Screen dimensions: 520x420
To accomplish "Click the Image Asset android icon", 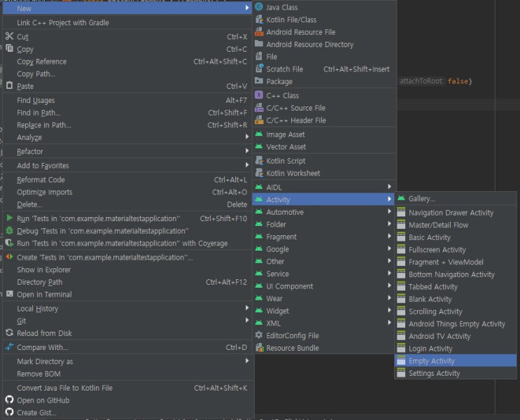I will click(x=259, y=134).
